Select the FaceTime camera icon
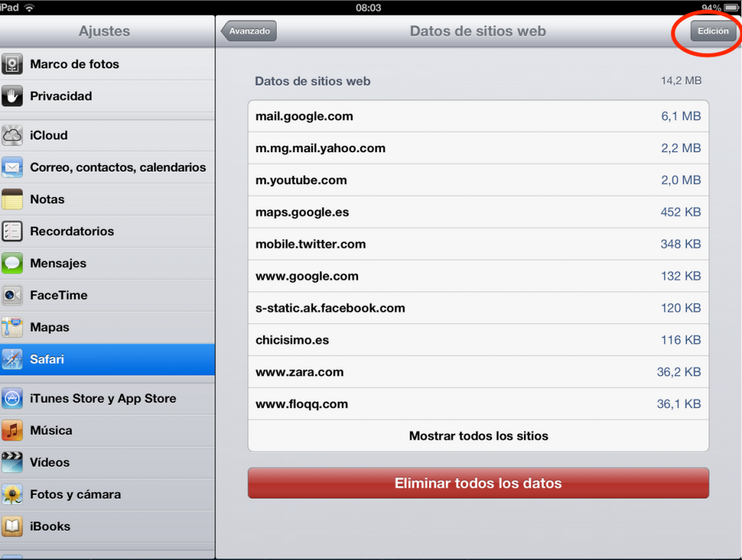 12,295
